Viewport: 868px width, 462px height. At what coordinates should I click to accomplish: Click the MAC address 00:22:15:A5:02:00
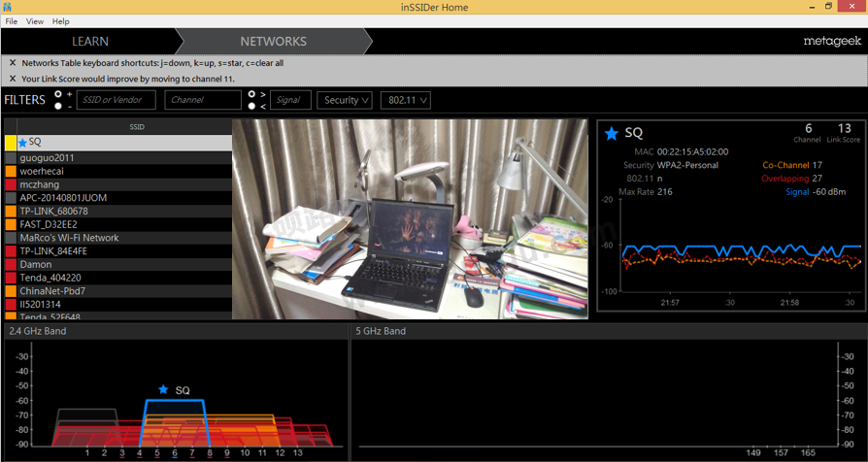click(x=692, y=151)
